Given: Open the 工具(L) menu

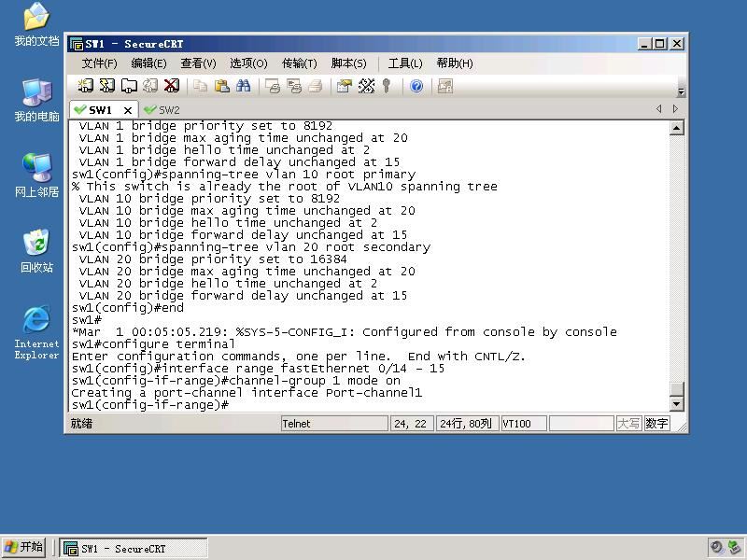Looking at the screenshot, I should (405, 63).
